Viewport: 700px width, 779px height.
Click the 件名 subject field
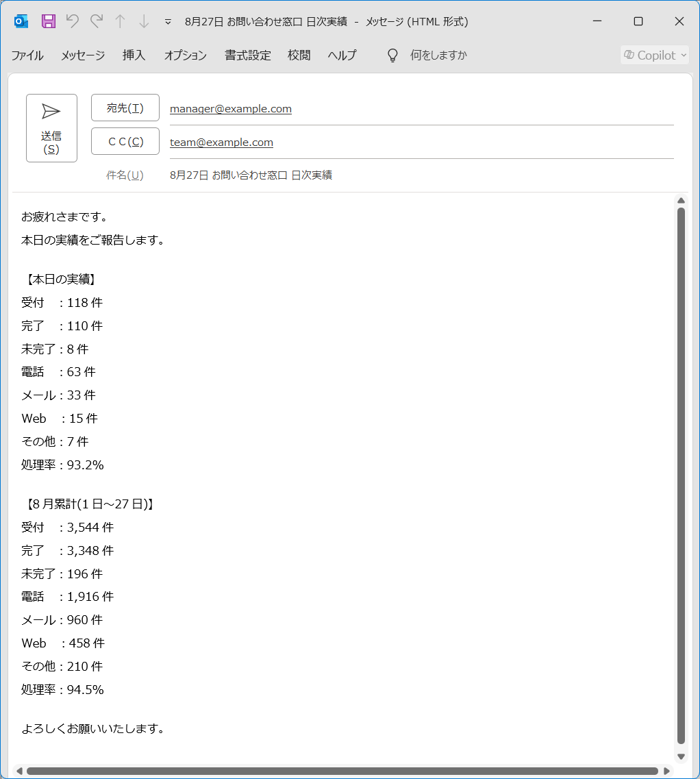(421, 175)
